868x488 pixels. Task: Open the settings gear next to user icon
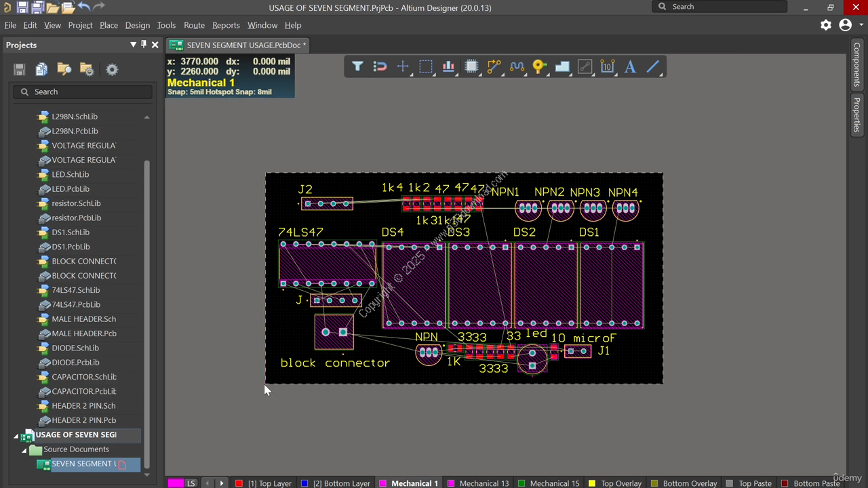click(825, 25)
